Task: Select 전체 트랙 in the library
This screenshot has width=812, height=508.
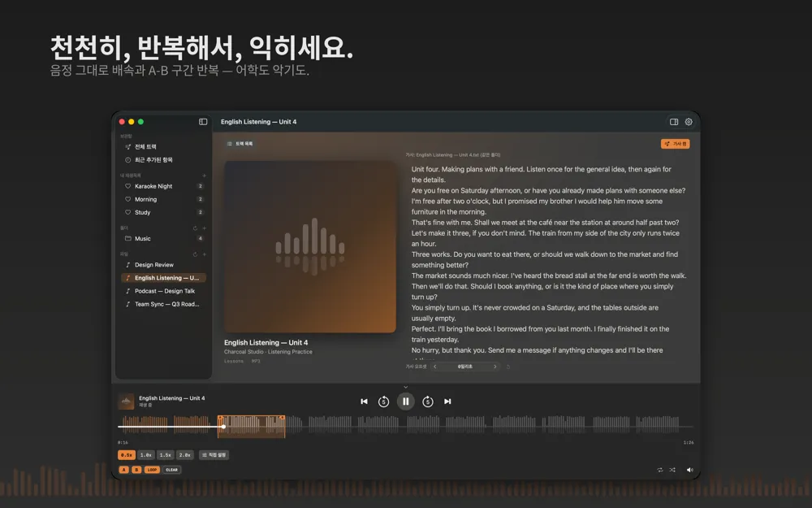Action: coord(163,146)
